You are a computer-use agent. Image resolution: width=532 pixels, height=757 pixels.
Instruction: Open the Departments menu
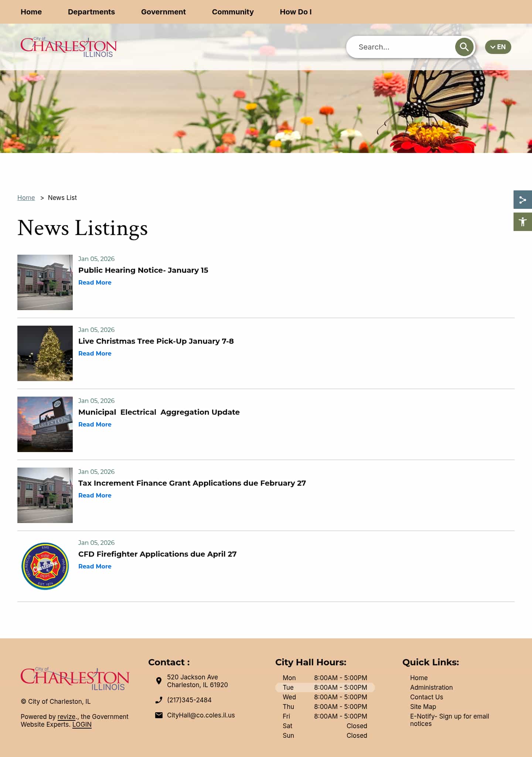point(91,12)
